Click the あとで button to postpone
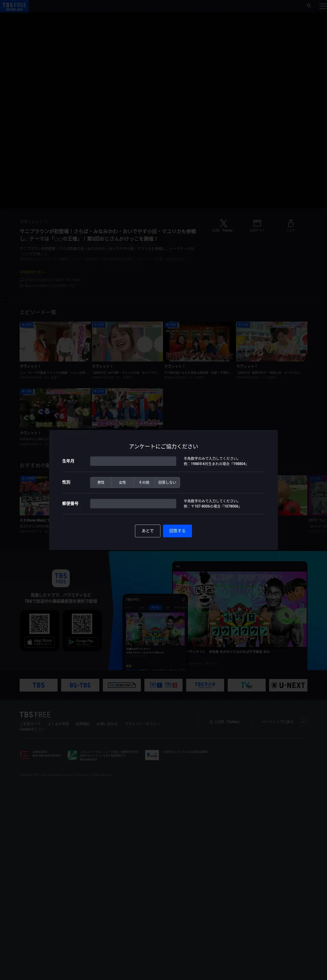 [x=148, y=531]
